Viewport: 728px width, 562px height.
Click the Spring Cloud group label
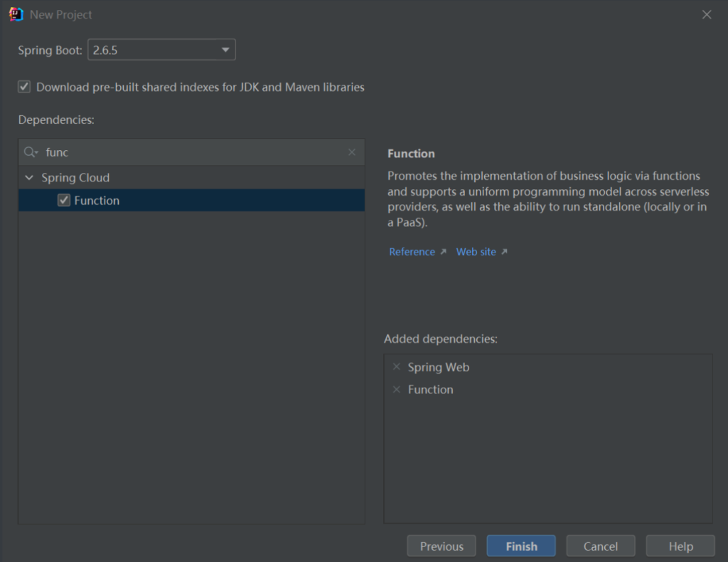[x=75, y=177]
